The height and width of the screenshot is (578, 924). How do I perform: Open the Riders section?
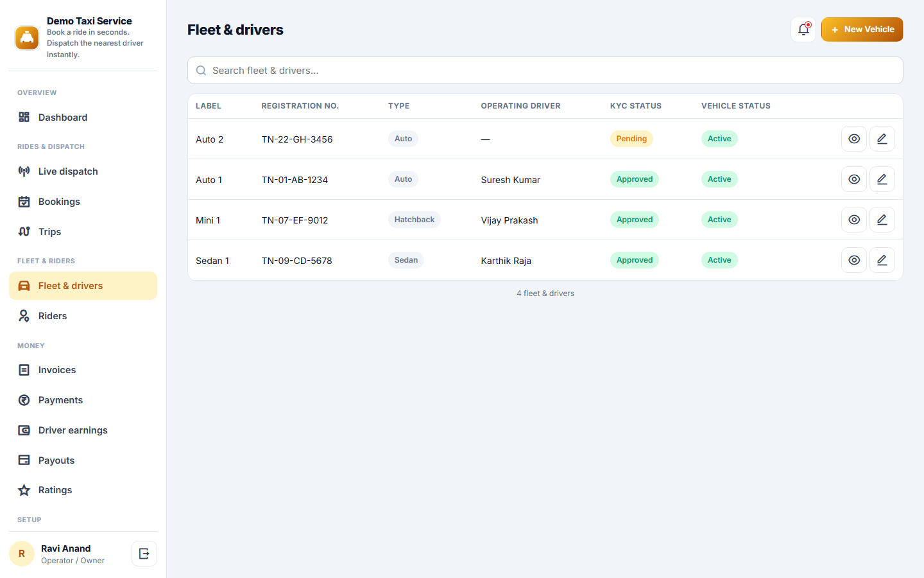[x=83, y=316]
